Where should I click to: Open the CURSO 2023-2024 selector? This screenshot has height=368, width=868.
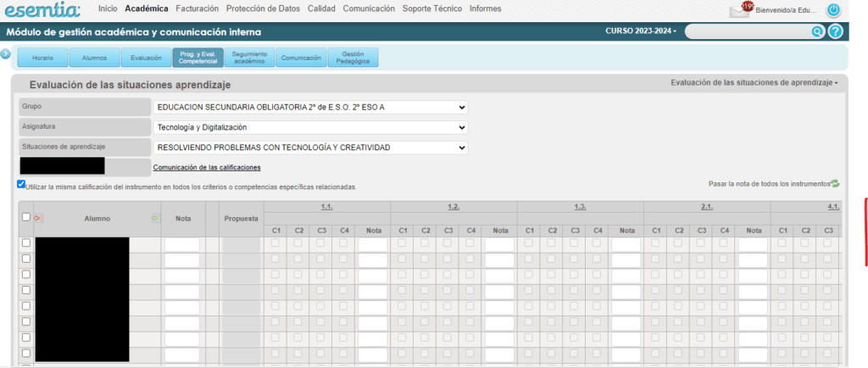pyautogui.click(x=641, y=31)
